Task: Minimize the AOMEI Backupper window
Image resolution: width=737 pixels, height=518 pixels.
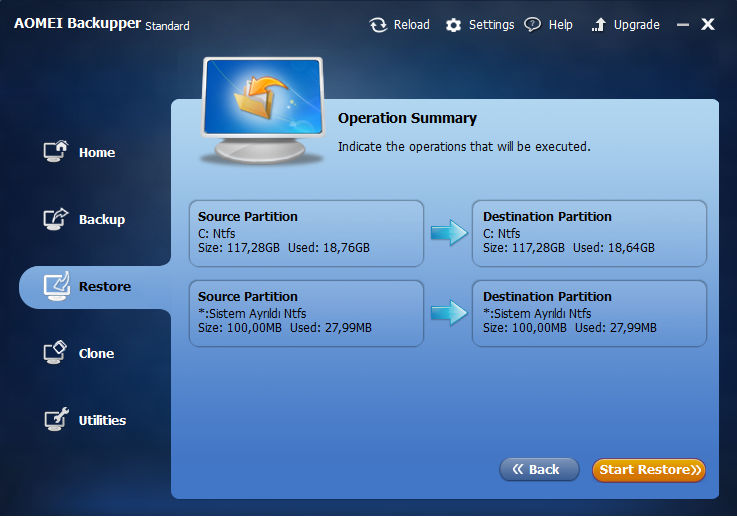Action: pyautogui.click(x=682, y=24)
